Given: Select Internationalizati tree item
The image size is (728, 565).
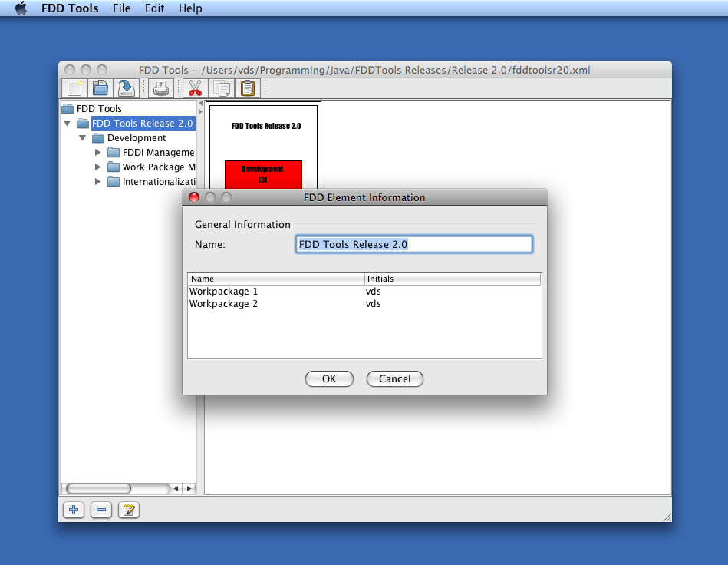Looking at the screenshot, I should click(x=159, y=182).
